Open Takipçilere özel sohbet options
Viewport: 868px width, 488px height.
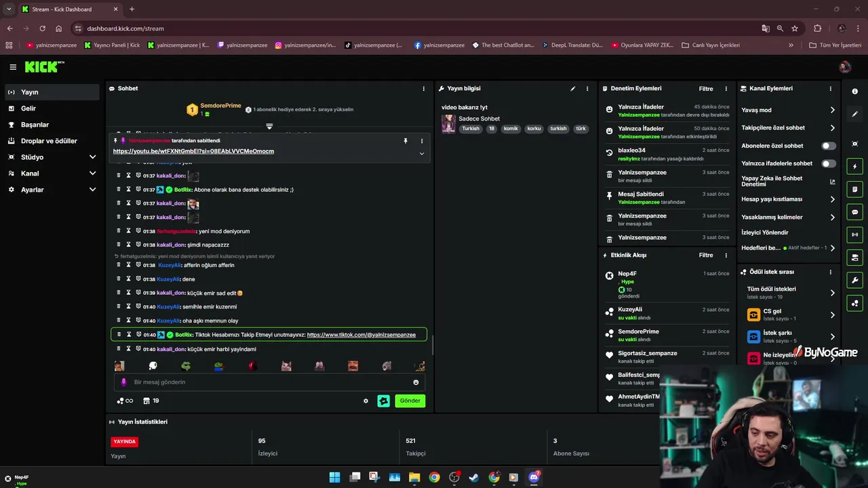point(788,127)
